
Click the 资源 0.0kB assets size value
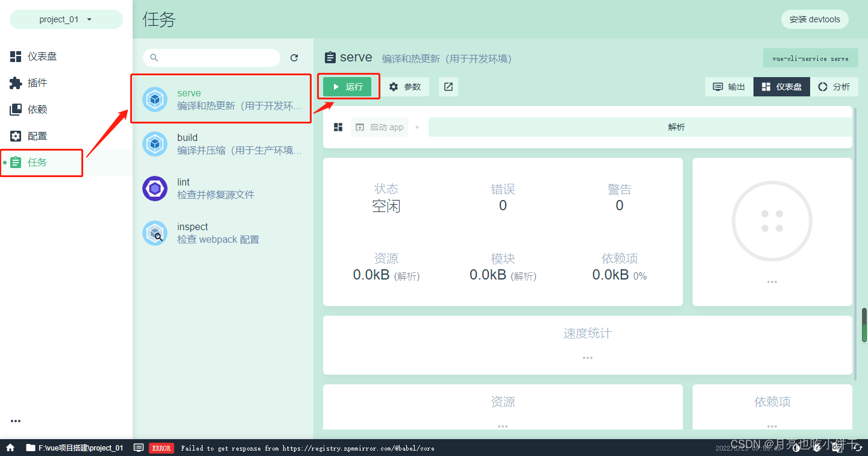coord(386,275)
